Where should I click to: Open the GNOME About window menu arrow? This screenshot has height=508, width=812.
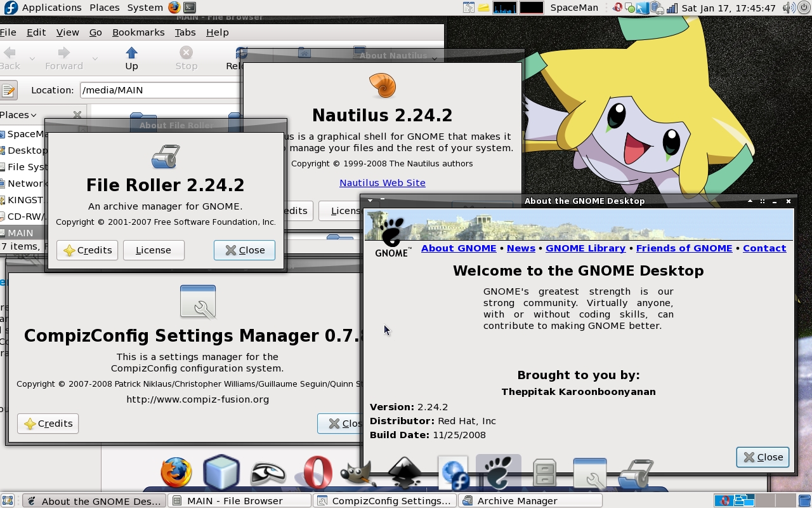click(x=370, y=201)
